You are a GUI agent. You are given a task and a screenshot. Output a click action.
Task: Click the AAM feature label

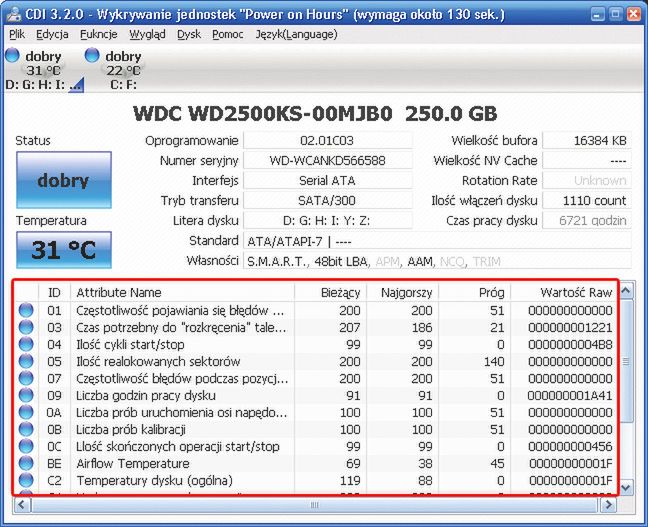coord(420,261)
